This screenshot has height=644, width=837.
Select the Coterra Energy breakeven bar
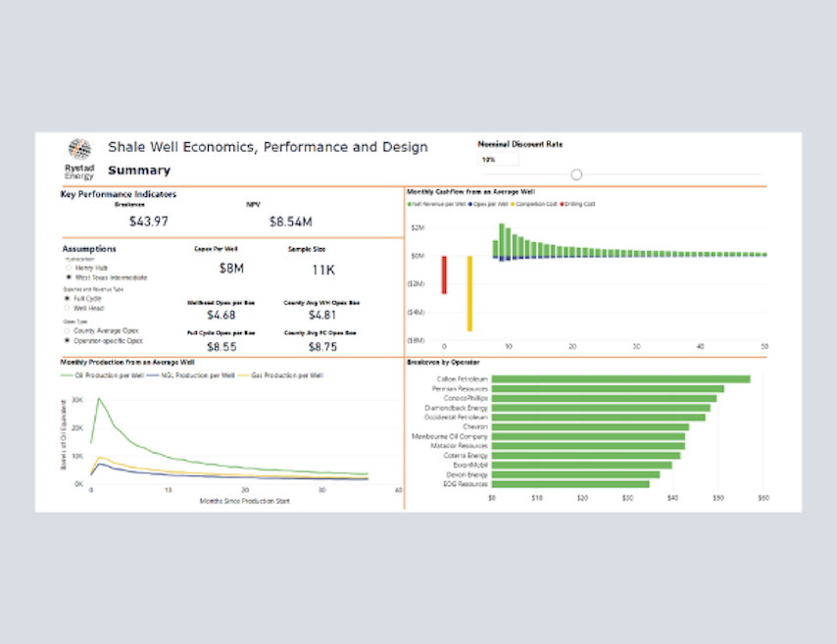[x=586, y=456]
